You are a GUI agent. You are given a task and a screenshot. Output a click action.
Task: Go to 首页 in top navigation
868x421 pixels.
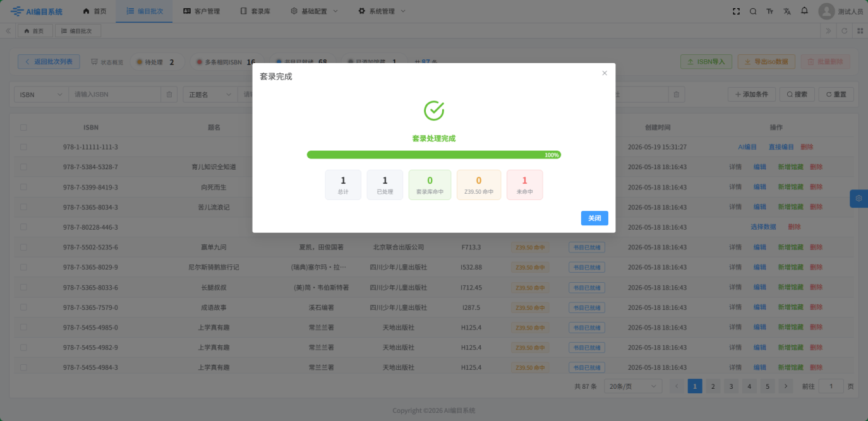click(x=95, y=11)
